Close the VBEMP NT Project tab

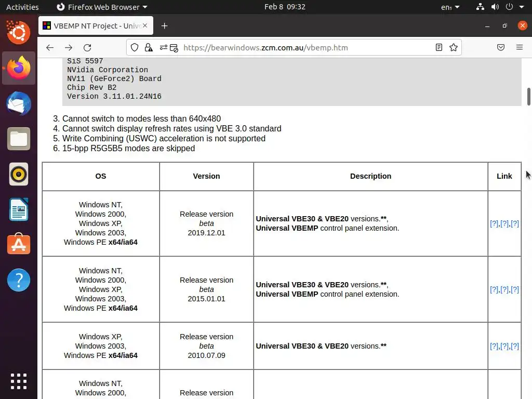pyautogui.click(x=145, y=25)
